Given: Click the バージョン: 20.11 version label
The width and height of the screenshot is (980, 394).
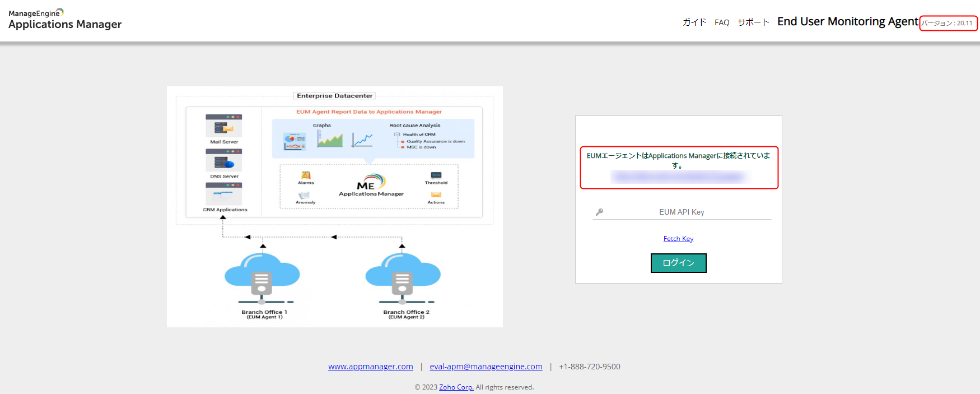Looking at the screenshot, I should click(948, 23).
